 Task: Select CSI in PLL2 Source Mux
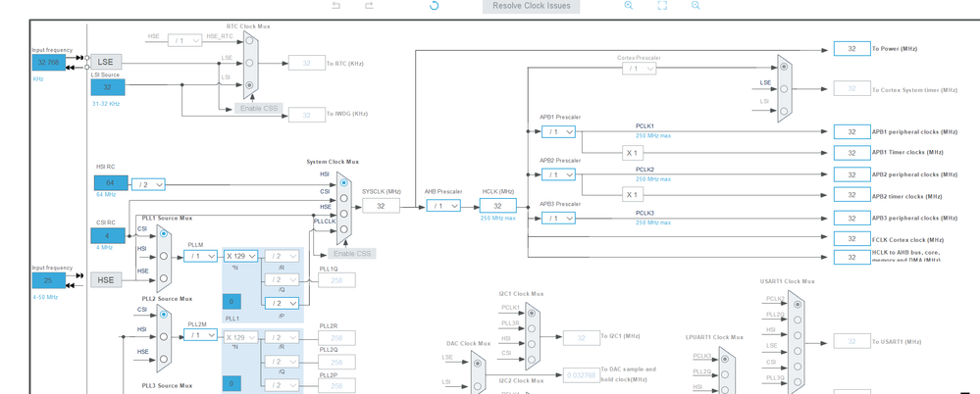163,314
